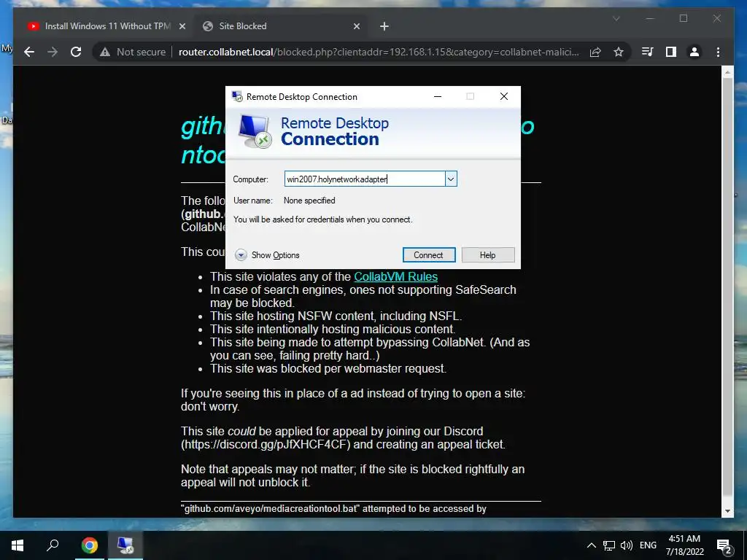Close the Site Blocked tab
747x560 pixels.
(x=356, y=26)
